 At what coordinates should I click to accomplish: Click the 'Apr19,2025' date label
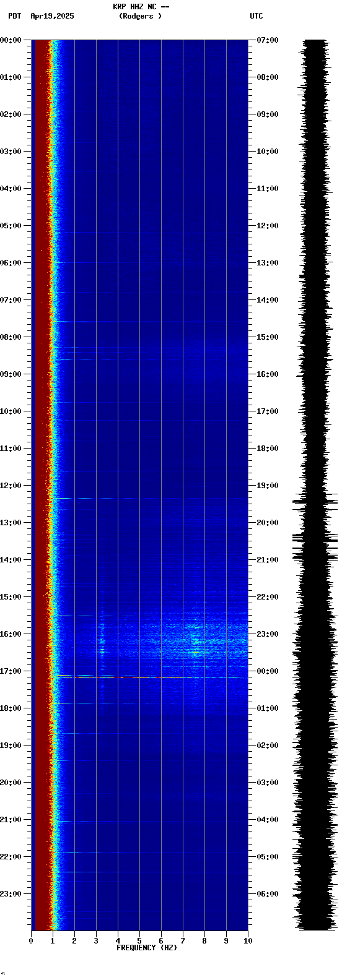(x=52, y=16)
